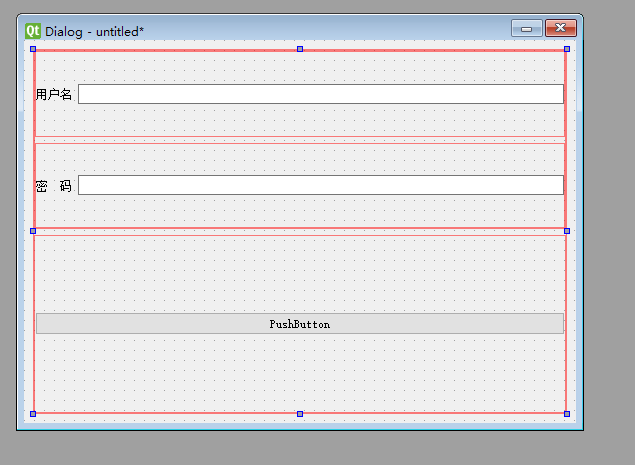Viewport: 635px width, 465px height.
Task: Select the 用户名 label
Action: click(54, 94)
